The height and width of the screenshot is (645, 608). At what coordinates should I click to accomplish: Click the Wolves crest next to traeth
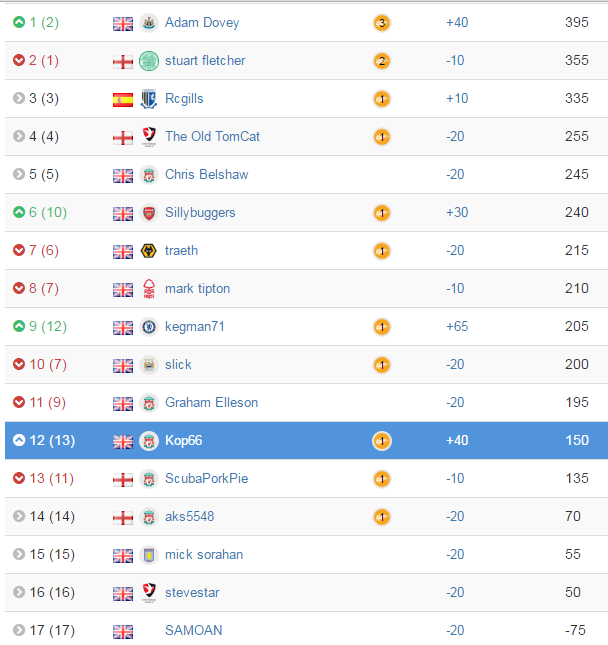[x=149, y=251]
